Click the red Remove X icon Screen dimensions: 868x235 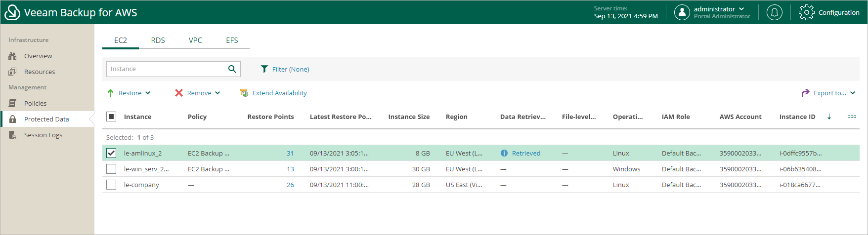pyautogui.click(x=179, y=93)
